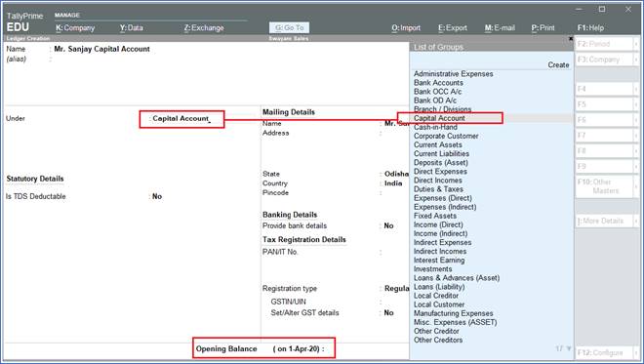Open F1: Help
Viewport: 644px width, 364px height.
(590, 28)
